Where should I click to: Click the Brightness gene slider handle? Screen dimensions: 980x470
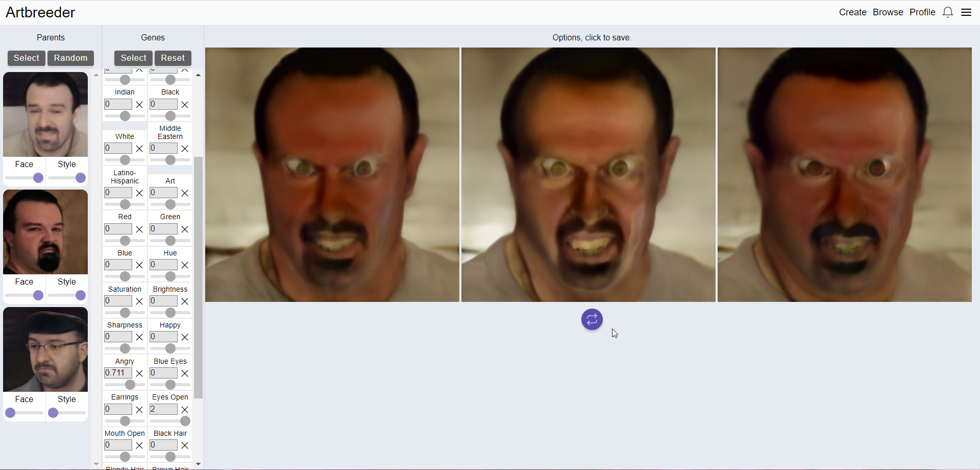(170, 313)
